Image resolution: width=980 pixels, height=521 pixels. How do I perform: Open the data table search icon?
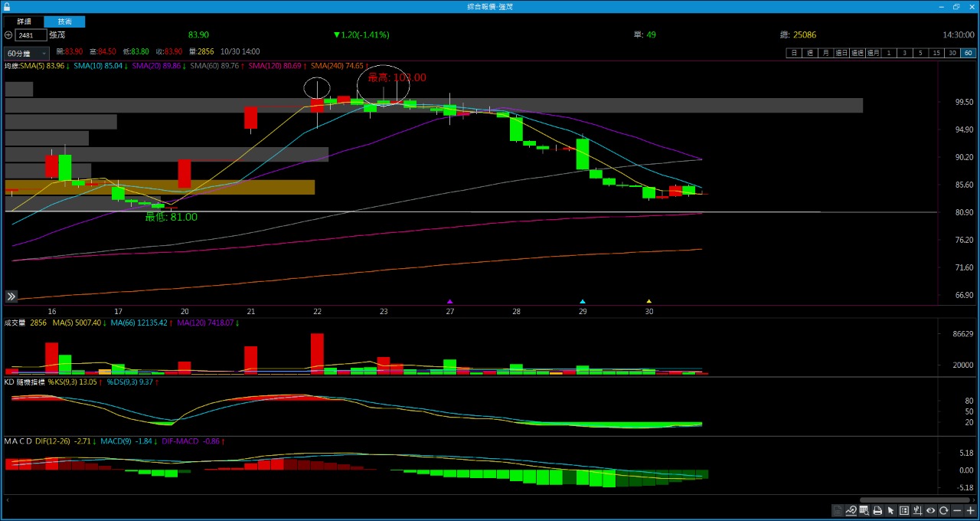pyautogui.click(x=864, y=511)
